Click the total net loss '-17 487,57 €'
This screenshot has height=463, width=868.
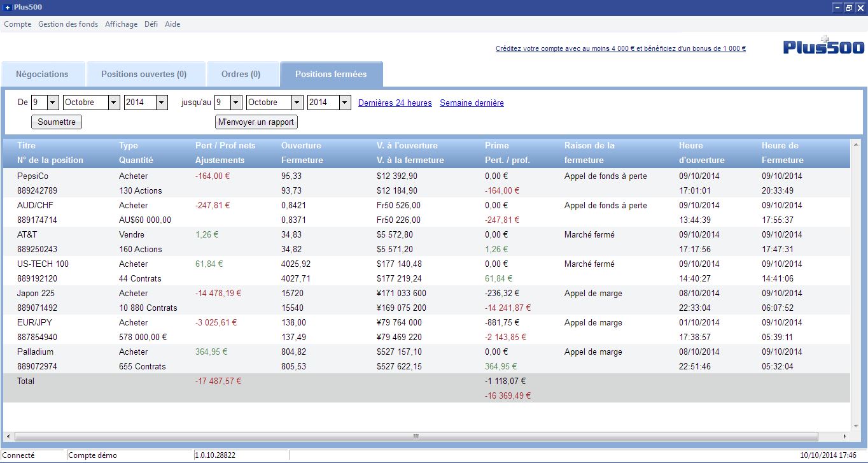218,381
